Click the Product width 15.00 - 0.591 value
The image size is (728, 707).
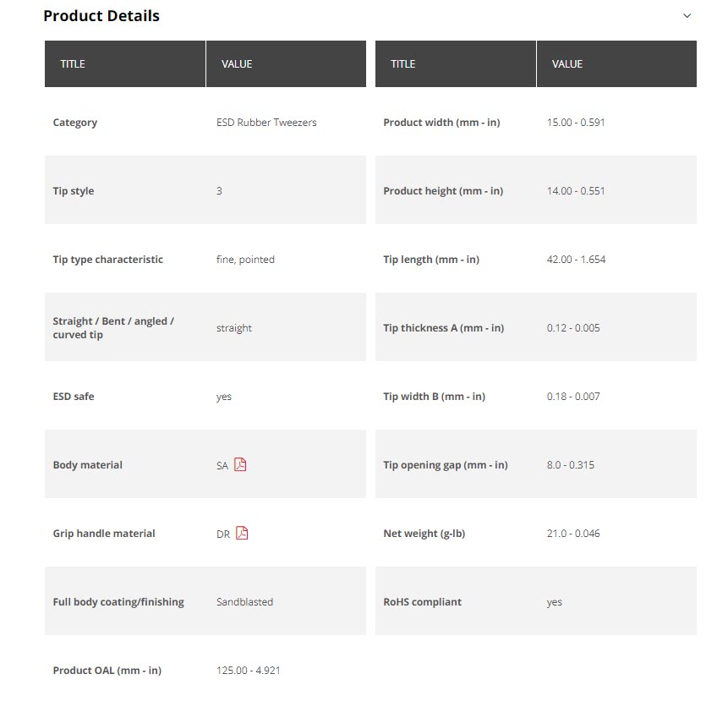click(576, 123)
